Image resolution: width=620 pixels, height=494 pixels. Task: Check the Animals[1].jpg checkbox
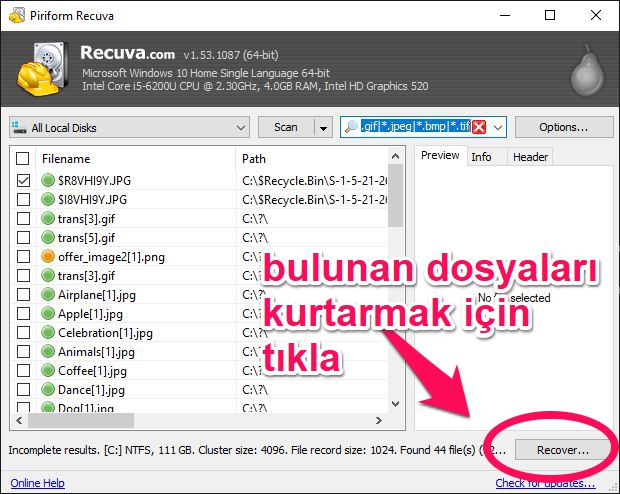[23, 352]
